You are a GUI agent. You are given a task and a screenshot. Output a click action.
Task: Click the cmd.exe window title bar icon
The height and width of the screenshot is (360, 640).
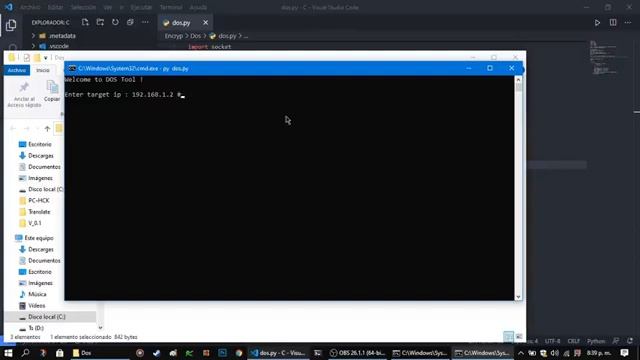point(72,68)
